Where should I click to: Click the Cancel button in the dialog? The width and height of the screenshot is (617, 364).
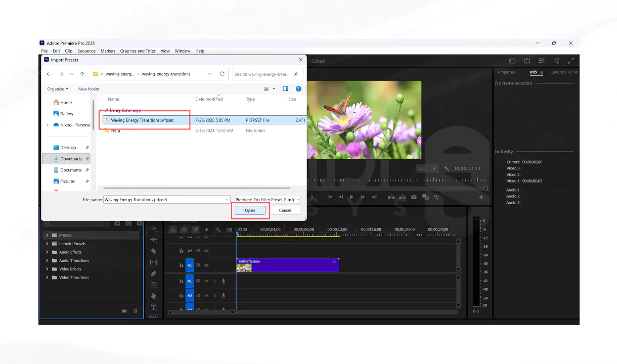pyautogui.click(x=285, y=210)
